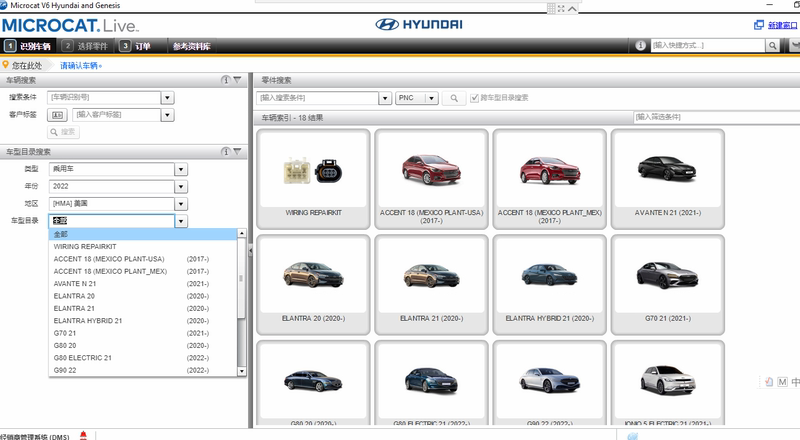
Task: Click the DMS bell icon in status bar
Action: click(83, 435)
